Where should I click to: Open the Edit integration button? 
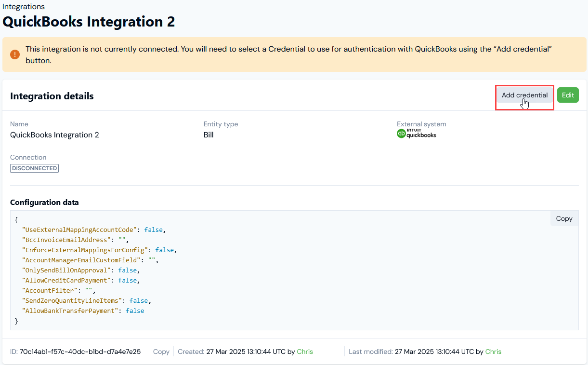[568, 95]
